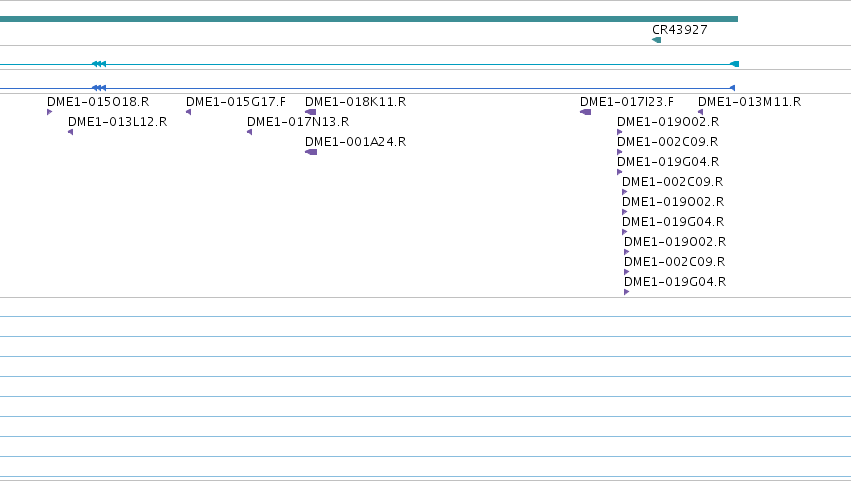Select the purple arrow glyph under DME1-013M11.R
The height and width of the screenshot is (481, 851).
701,112
